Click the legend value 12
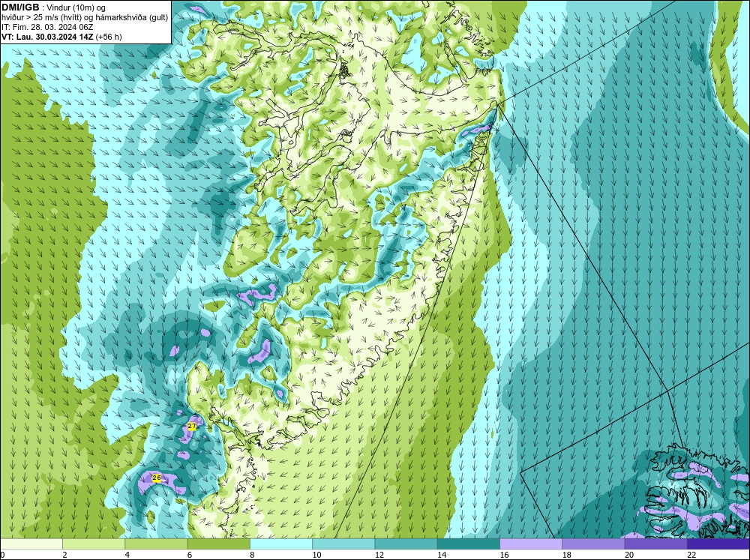This screenshot has width=750, height=560. [x=379, y=554]
